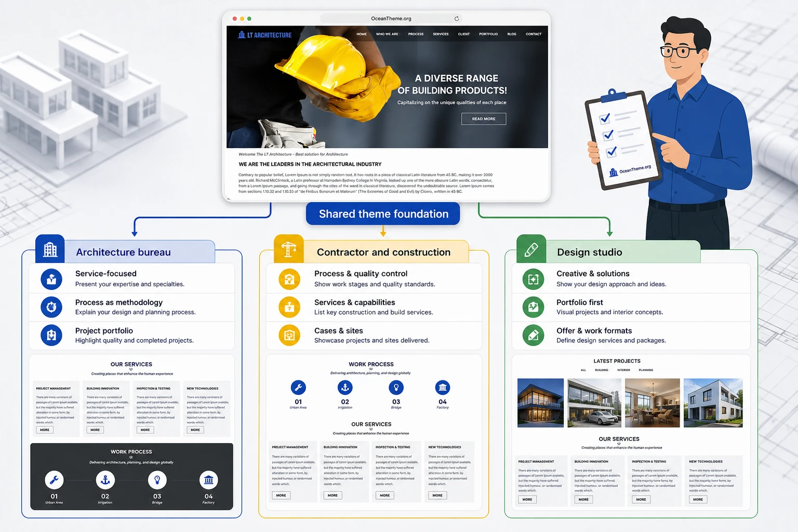
Task: Click MORE under New Technologies in Contractor panel
Action: (x=437, y=495)
